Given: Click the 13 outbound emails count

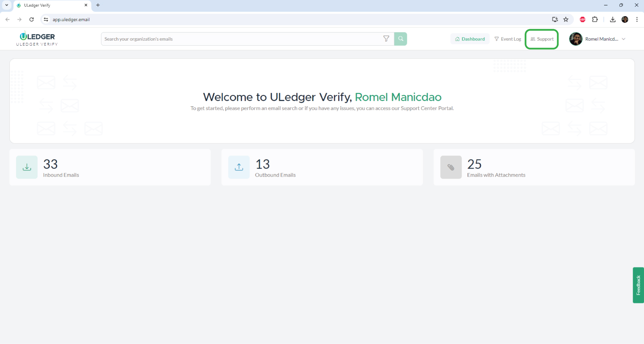Looking at the screenshot, I should (x=263, y=164).
